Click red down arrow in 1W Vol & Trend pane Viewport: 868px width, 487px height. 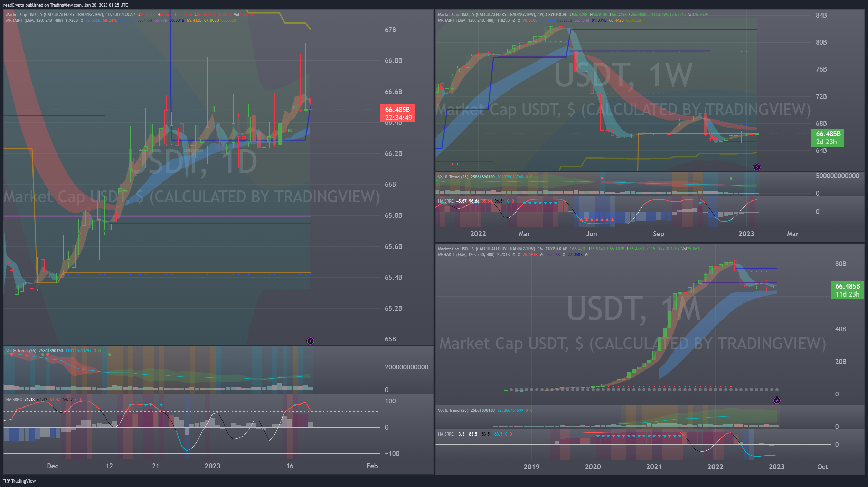tap(602, 178)
